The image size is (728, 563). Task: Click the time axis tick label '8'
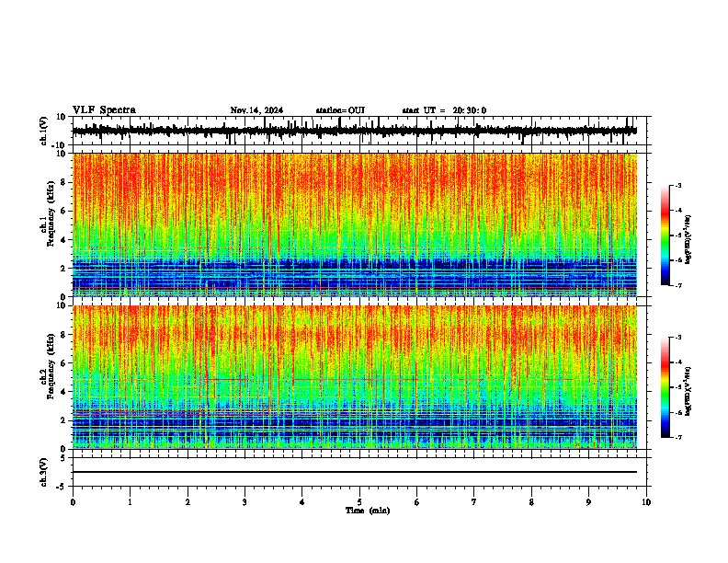click(x=531, y=502)
